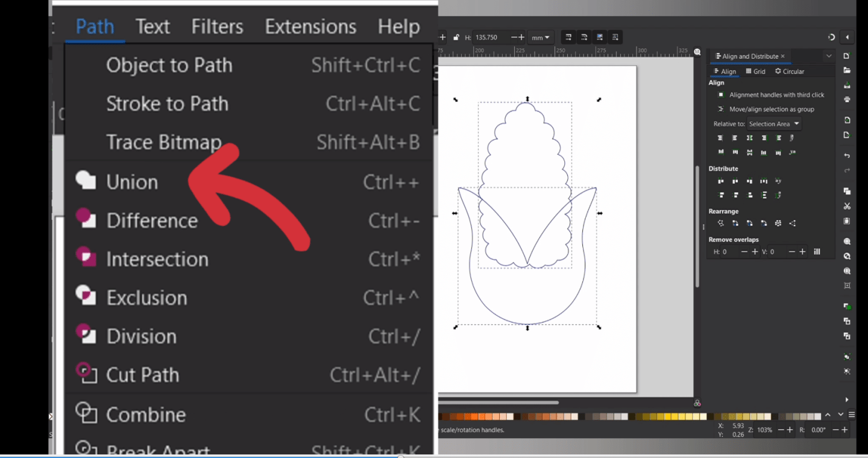The width and height of the screenshot is (868, 458).
Task: Click the Open document folder icon
Action: pos(847,71)
